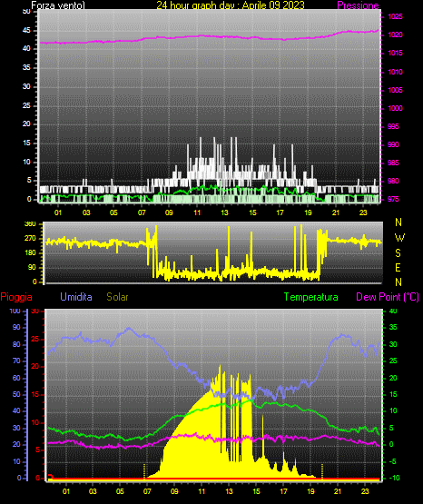Viewport: 423px width, 504px height.
Task: Click the Forza vento label
Action: (58, 5)
